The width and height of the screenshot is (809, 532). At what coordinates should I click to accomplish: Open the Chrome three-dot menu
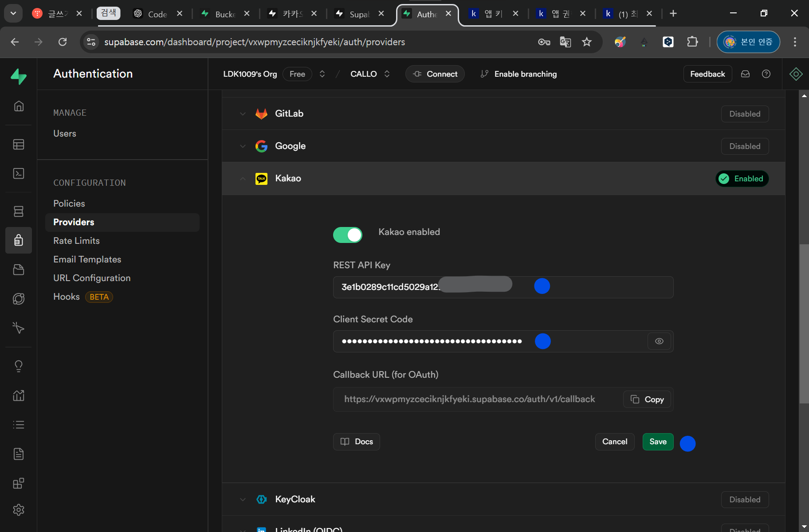[795, 42]
